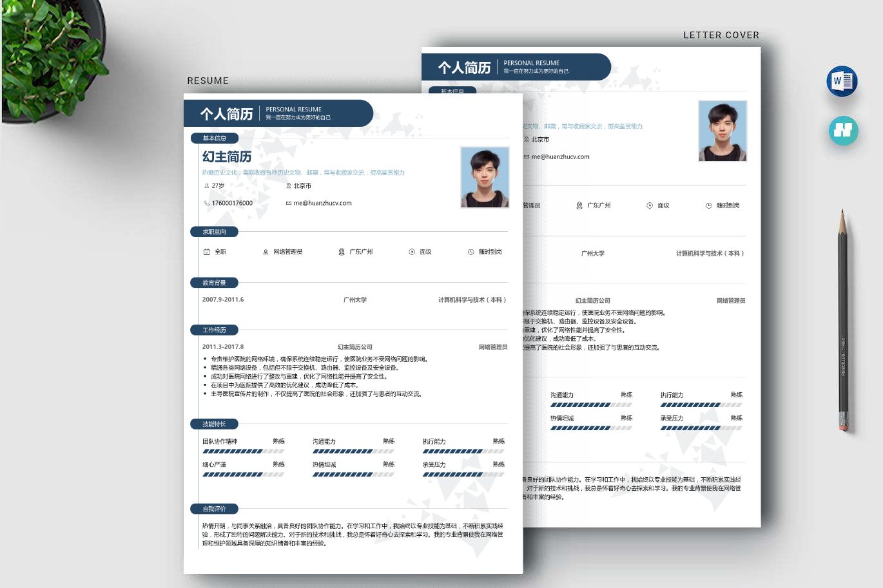Click 幻主简历公司 on the letter cover
This screenshot has width=883, height=588.
(593, 301)
